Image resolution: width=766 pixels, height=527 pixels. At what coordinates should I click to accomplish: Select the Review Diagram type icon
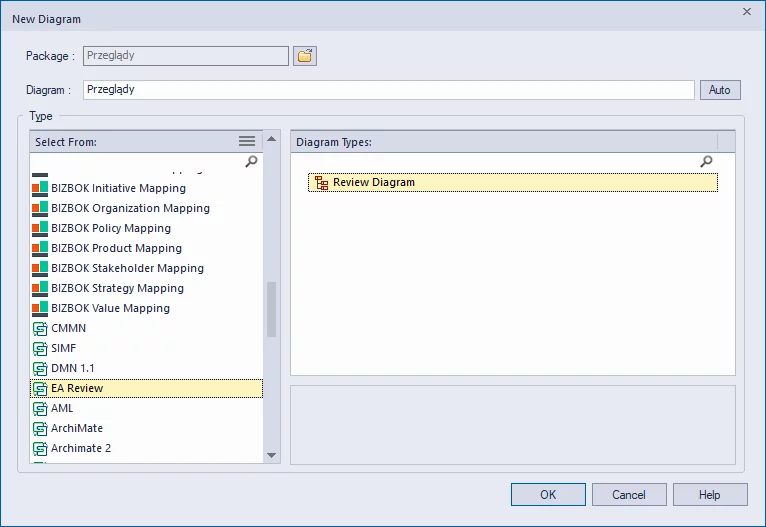tap(321, 183)
